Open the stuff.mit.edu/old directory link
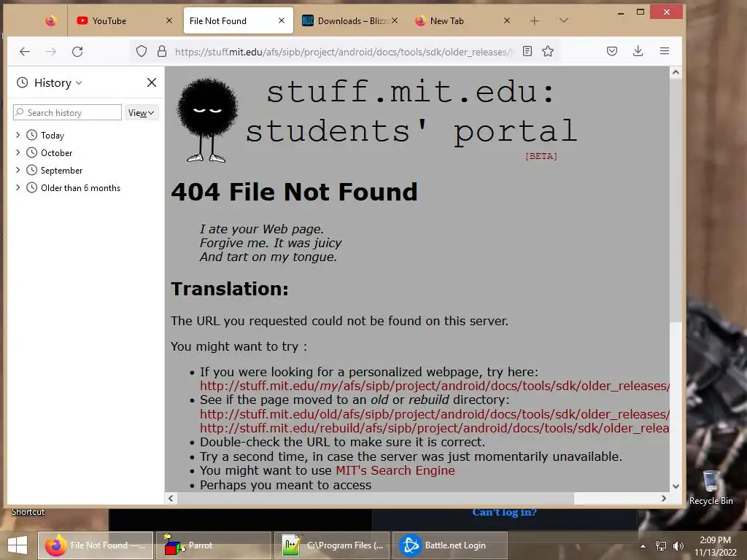This screenshot has width=747, height=560. (x=435, y=414)
